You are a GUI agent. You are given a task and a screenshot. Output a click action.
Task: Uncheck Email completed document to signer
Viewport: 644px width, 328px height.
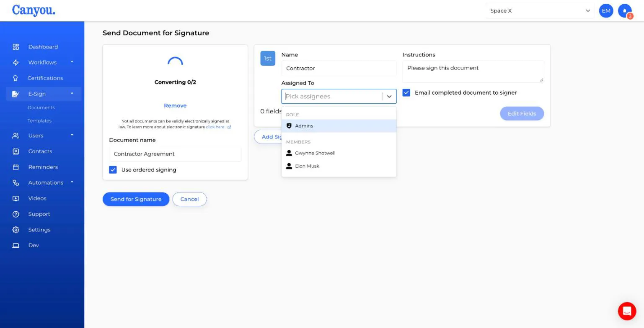coord(406,92)
